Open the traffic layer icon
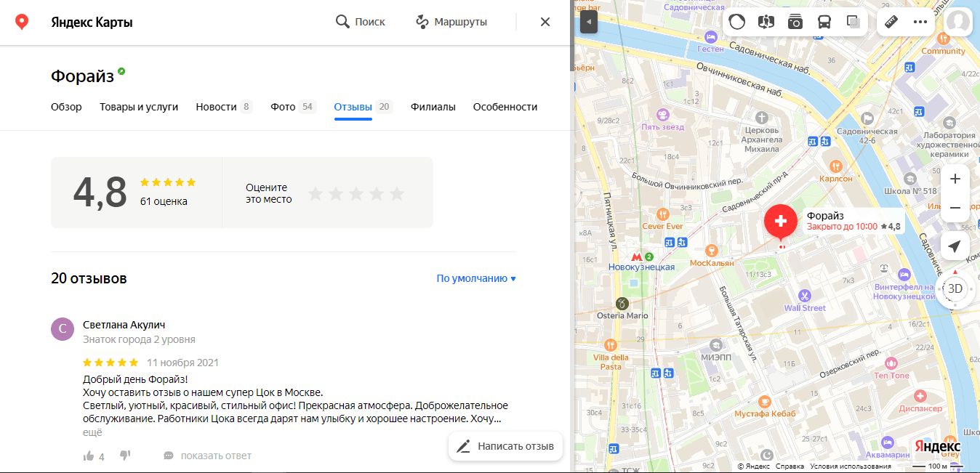The height and width of the screenshot is (473, 980). pos(736,22)
